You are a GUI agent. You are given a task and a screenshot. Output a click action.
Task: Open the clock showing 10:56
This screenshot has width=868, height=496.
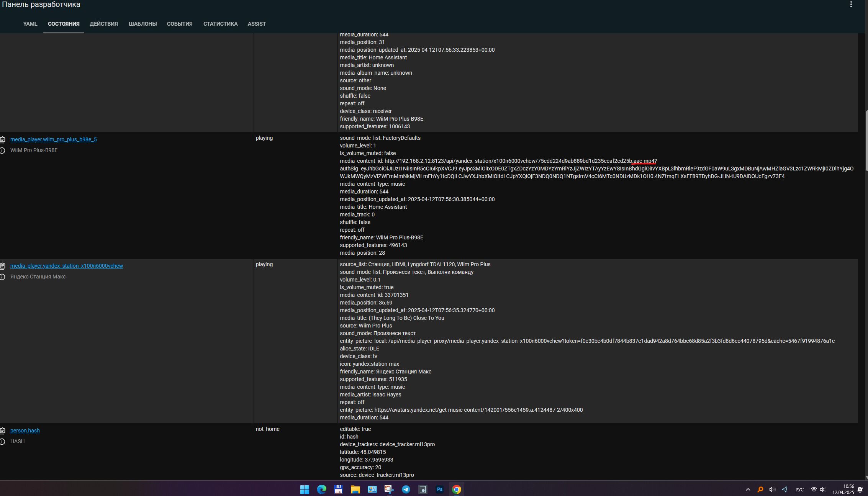(843, 489)
